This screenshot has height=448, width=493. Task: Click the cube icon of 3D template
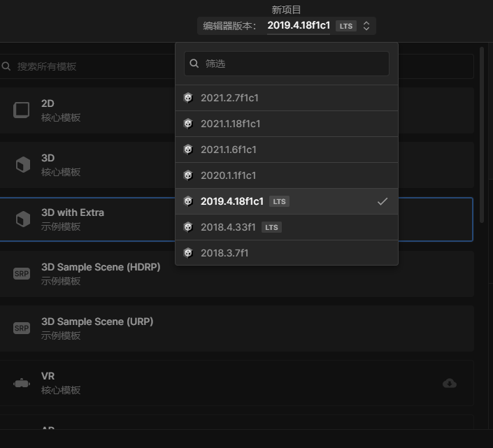tap(23, 165)
